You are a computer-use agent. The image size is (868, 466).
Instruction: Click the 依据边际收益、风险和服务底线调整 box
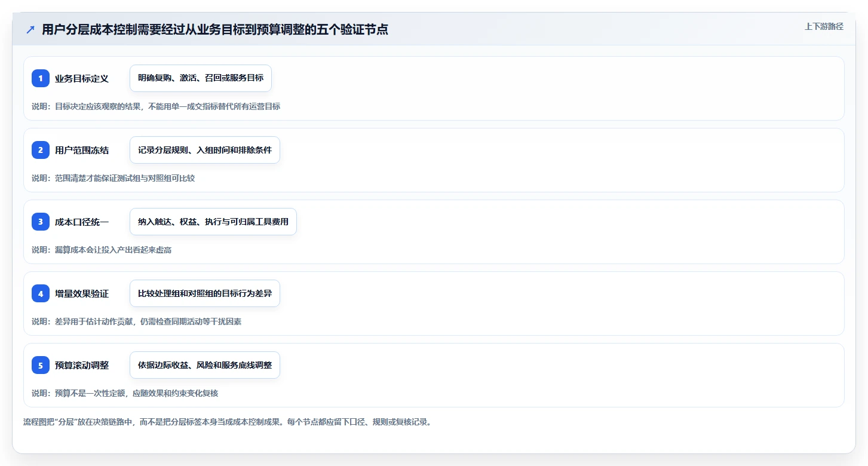(x=205, y=365)
